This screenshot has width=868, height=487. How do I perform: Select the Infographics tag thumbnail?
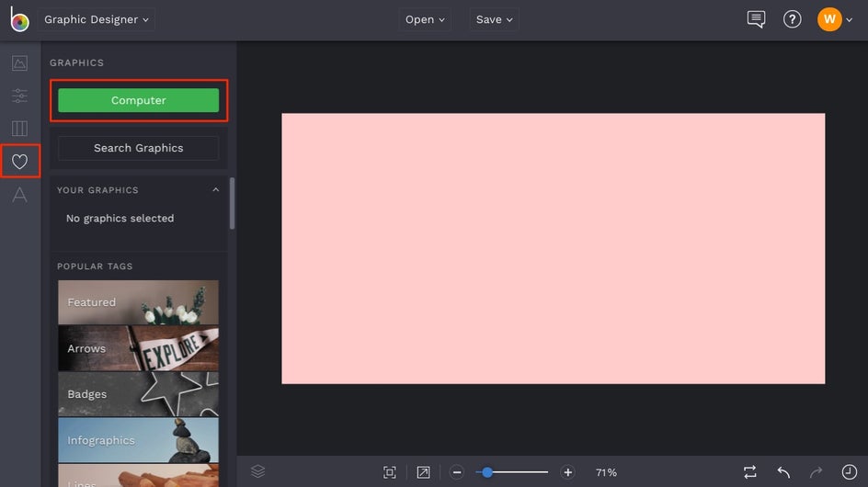pos(139,440)
